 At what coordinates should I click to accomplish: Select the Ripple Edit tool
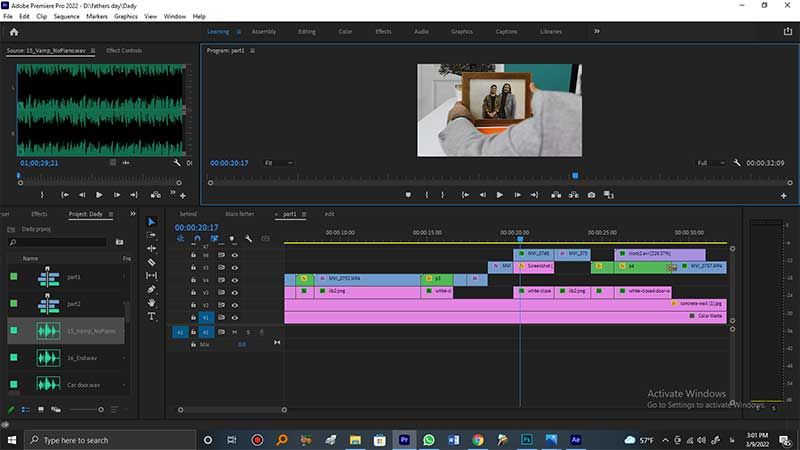152,248
